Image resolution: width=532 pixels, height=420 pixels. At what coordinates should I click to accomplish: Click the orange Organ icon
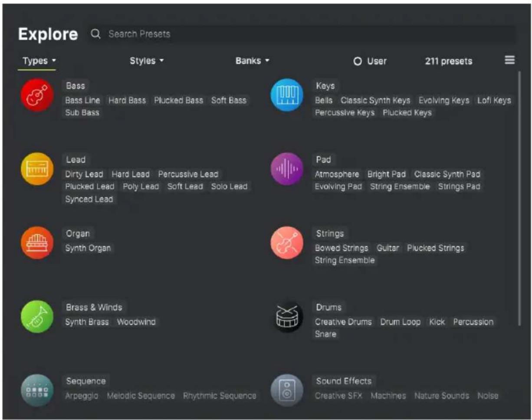pos(37,243)
